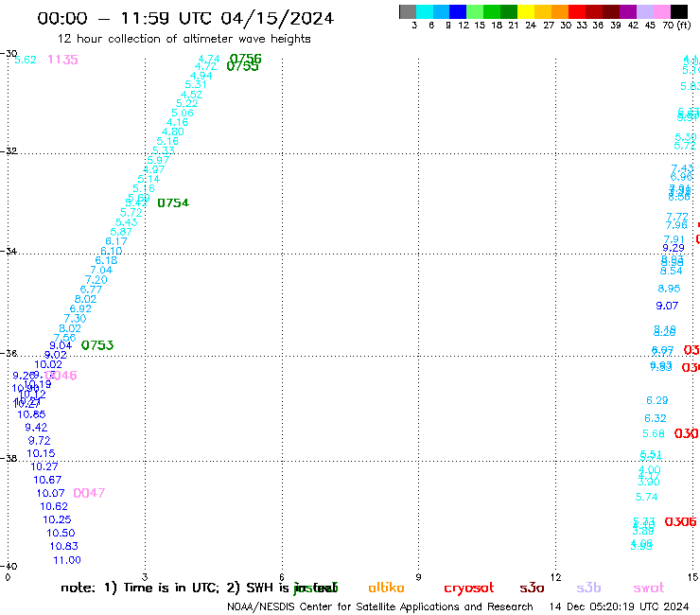The height and width of the screenshot is (615, 700).
Task: Click the wave height 10.02
Action: [48, 364]
